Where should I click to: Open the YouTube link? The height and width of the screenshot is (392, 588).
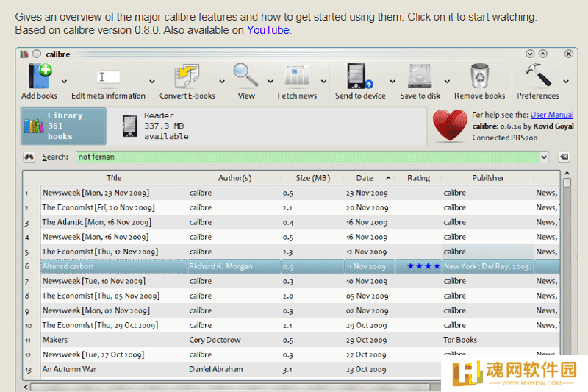pos(268,30)
